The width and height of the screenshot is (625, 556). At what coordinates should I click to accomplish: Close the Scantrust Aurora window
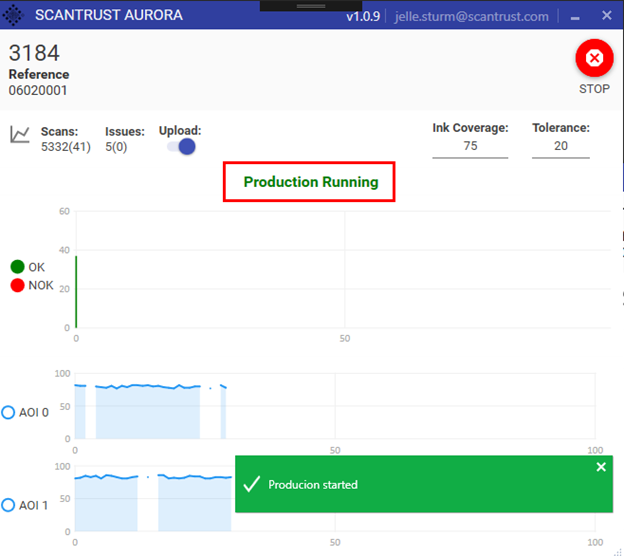click(x=607, y=16)
